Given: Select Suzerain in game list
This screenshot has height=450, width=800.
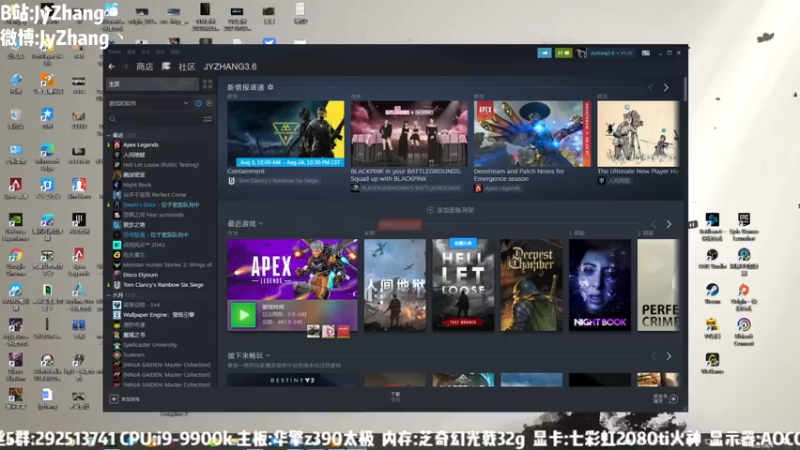Looking at the screenshot, I should point(134,355).
